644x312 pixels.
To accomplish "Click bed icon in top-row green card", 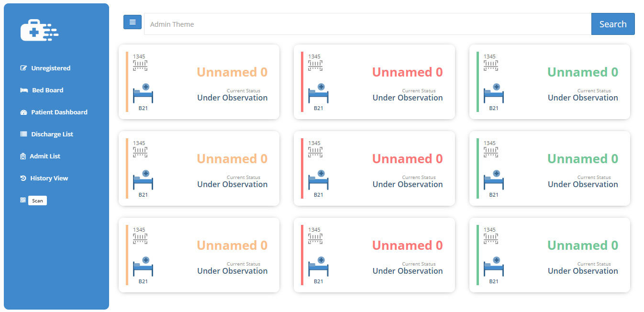I will tap(493, 93).
